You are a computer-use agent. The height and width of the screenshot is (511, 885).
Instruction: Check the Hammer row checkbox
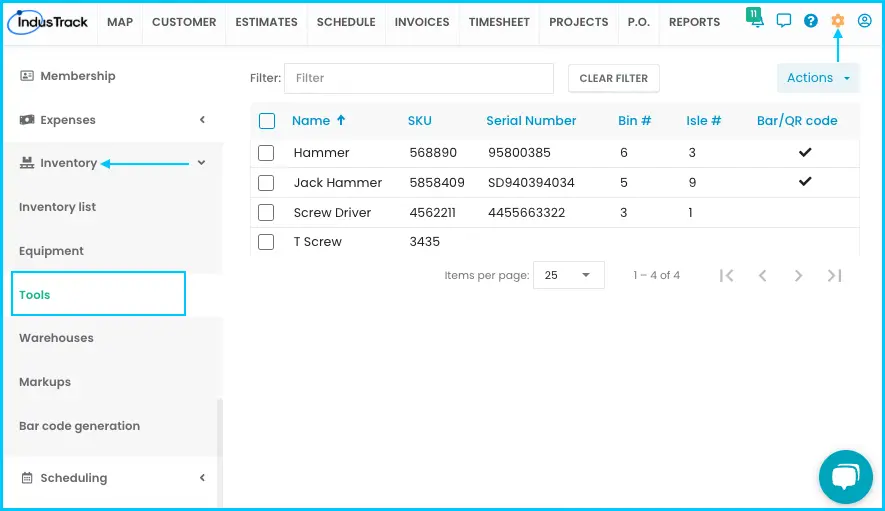266,152
